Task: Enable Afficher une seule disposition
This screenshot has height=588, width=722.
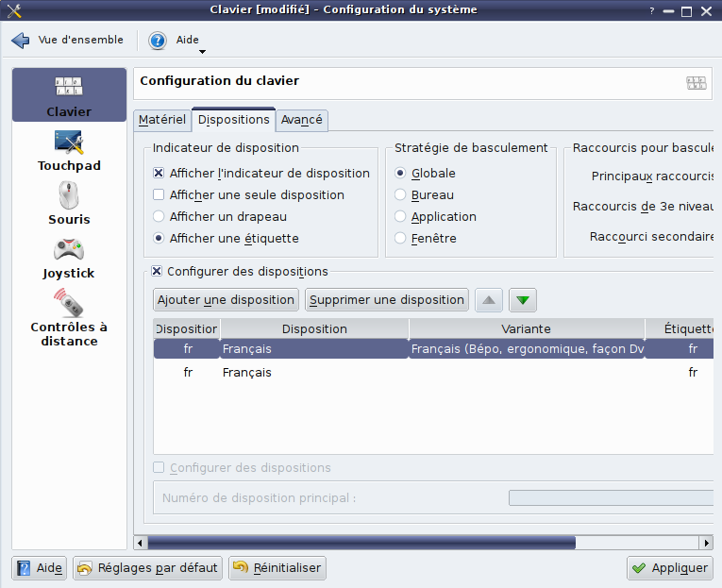Action: click(159, 195)
